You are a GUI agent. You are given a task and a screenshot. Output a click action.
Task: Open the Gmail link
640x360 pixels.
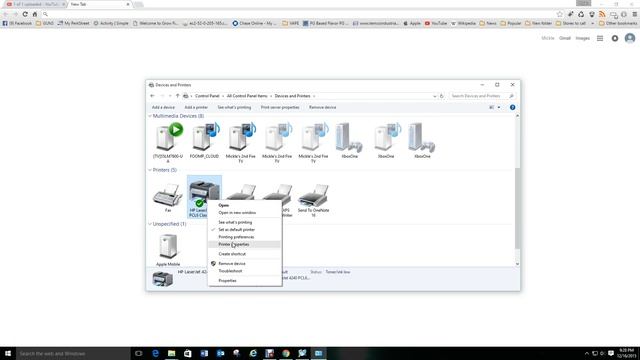coord(564,38)
